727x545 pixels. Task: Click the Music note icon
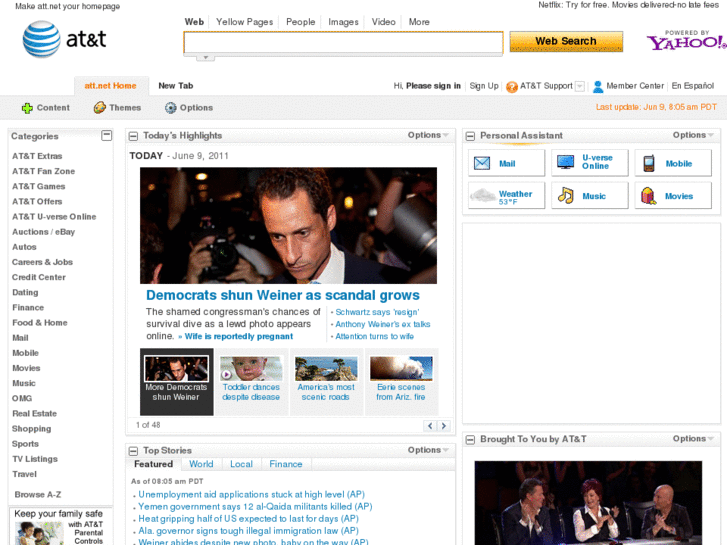coord(565,195)
